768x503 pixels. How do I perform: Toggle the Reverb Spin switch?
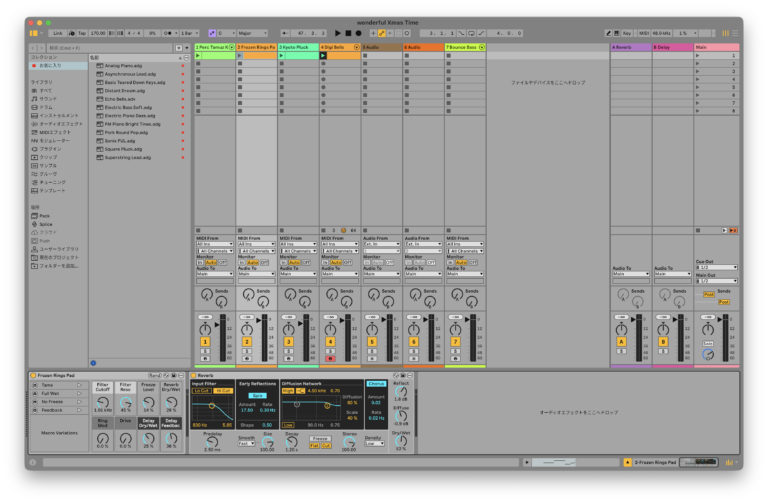coord(257,395)
